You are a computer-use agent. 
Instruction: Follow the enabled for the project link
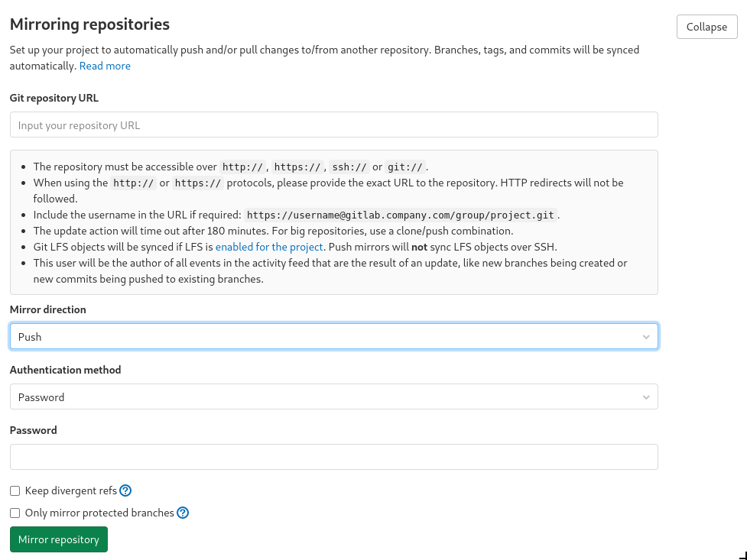click(268, 247)
